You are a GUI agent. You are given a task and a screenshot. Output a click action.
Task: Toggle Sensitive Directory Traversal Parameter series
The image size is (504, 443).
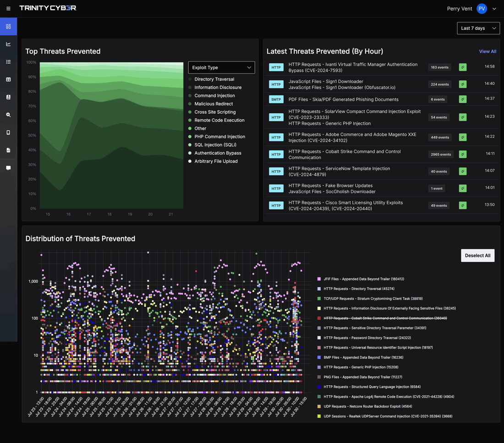tap(372, 328)
